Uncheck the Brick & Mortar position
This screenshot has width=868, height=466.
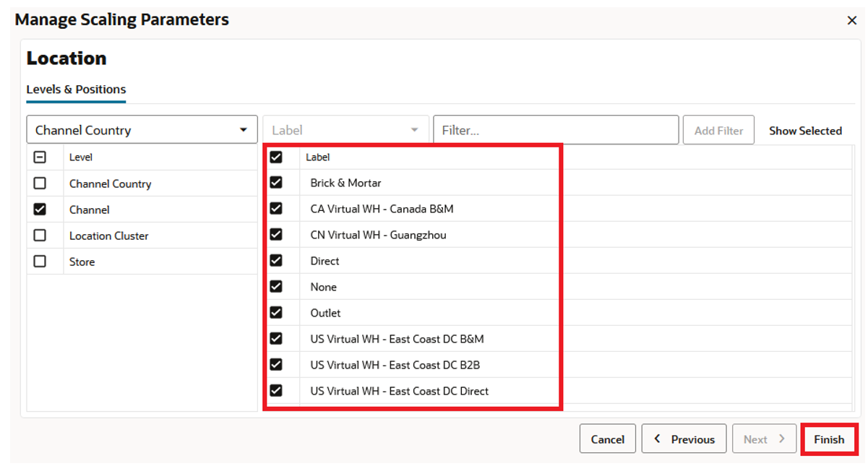[x=276, y=182]
